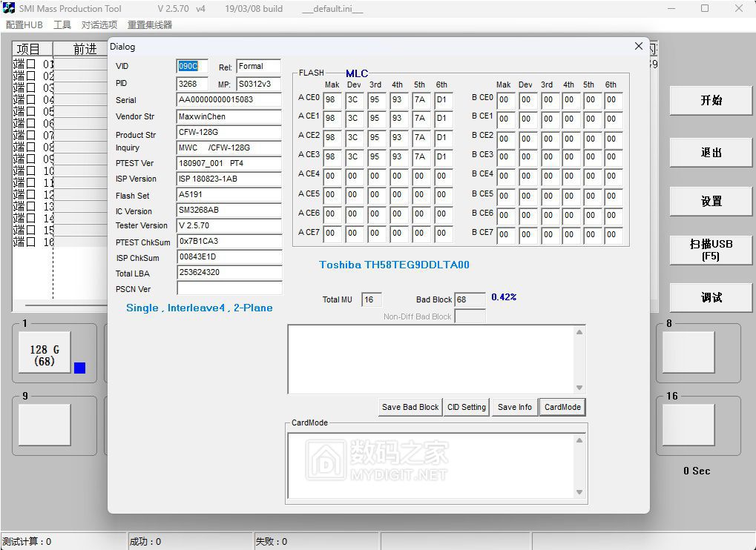Click the SMI app icon in title bar
This screenshot has height=550, width=756.
tap(9, 8)
